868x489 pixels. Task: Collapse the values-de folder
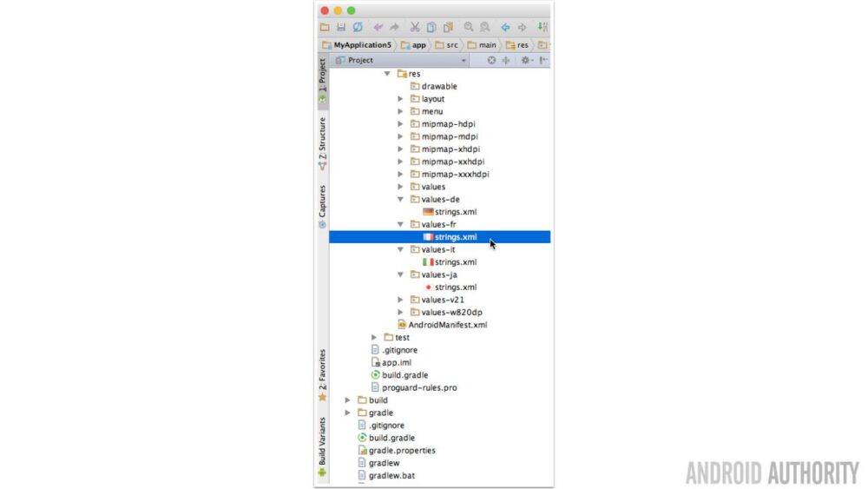[x=400, y=200]
